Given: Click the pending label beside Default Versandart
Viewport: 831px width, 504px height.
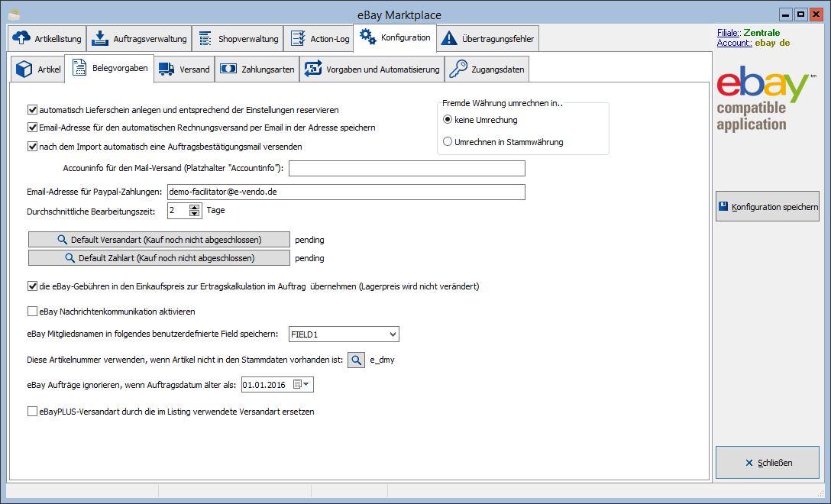Looking at the screenshot, I should [309, 240].
